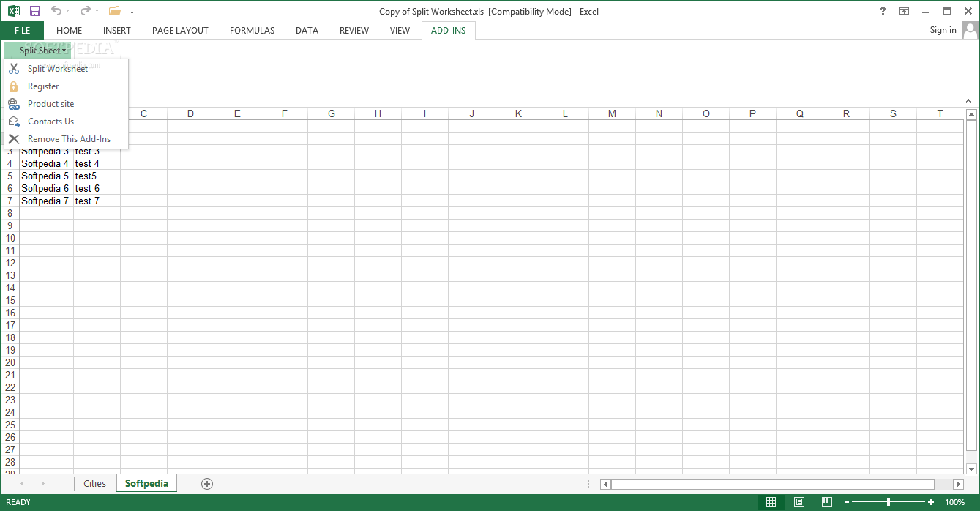Click vertical scrollbar up arrow
Viewport: 980px width, 511px height.
[x=972, y=114]
